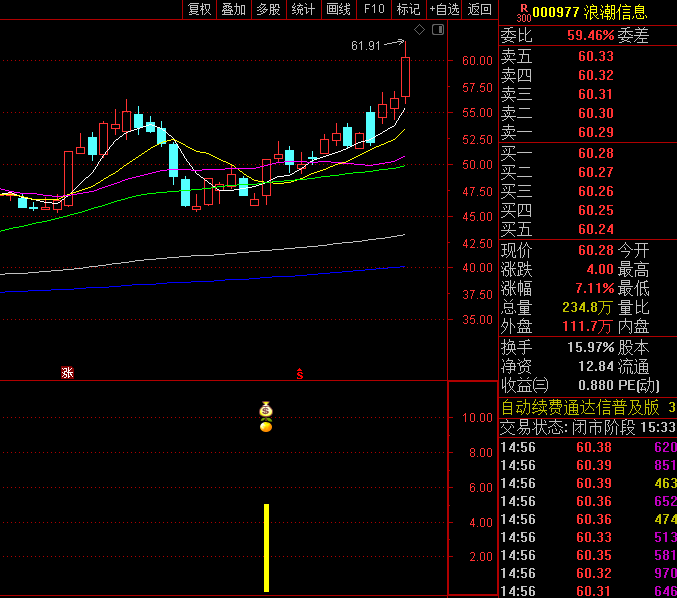Click the money bag icon in indicator pane
Viewport: 677px width, 598px height.
point(266,409)
